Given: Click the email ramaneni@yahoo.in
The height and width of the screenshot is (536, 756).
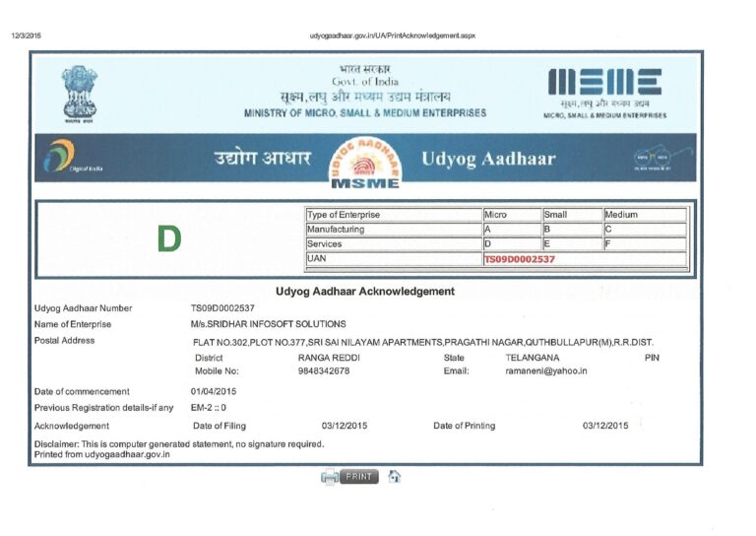Looking at the screenshot, I should click(x=545, y=371).
